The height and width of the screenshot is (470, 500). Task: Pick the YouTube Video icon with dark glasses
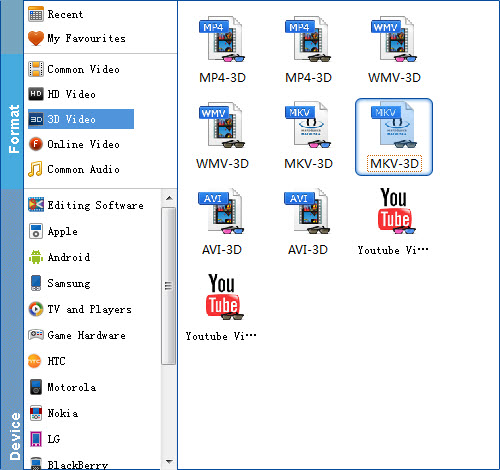pyautogui.click(x=222, y=307)
